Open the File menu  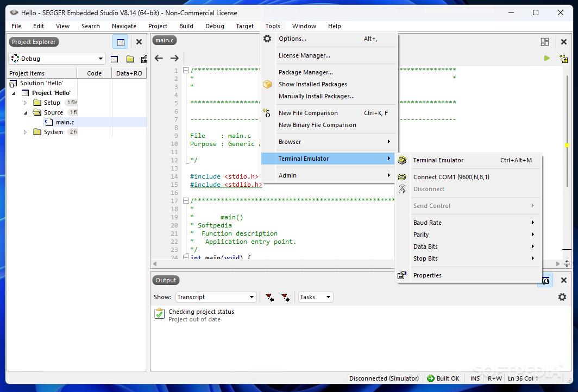[x=16, y=26]
